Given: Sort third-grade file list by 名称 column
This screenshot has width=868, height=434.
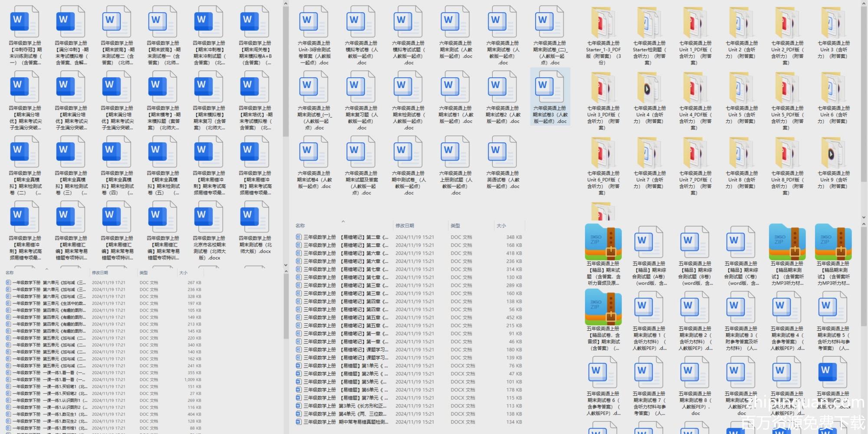Looking at the screenshot, I should tap(300, 226).
